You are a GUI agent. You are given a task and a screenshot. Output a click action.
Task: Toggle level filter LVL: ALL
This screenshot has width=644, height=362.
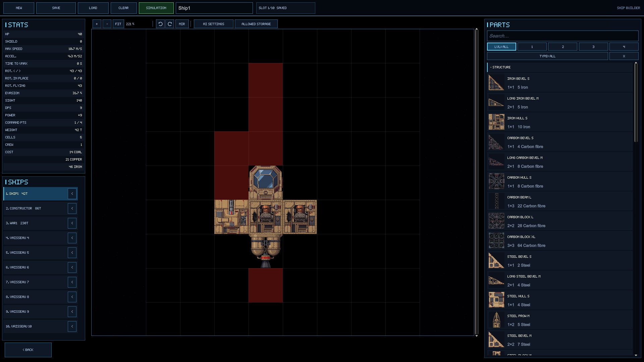click(501, 47)
